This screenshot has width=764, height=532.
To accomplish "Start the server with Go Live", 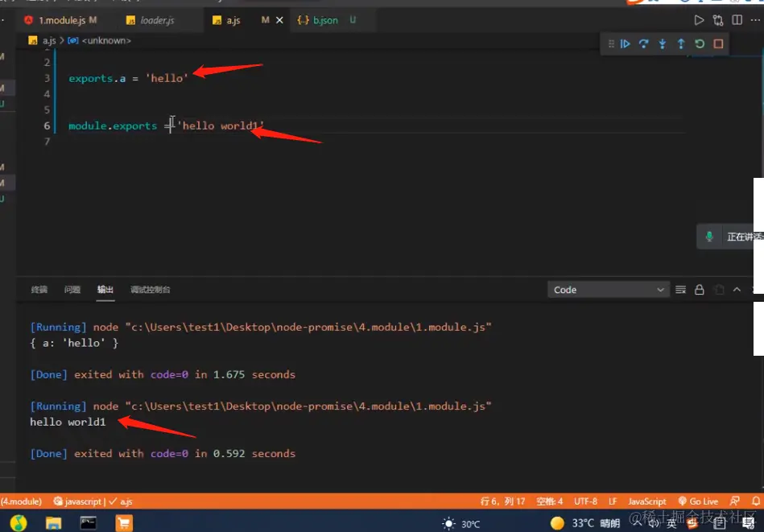I will (698, 501).
